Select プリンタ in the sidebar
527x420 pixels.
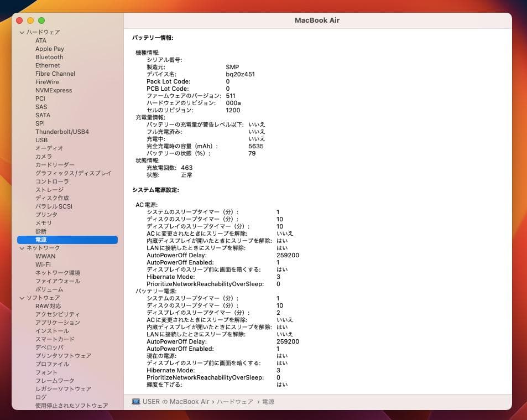coord(46,215)
